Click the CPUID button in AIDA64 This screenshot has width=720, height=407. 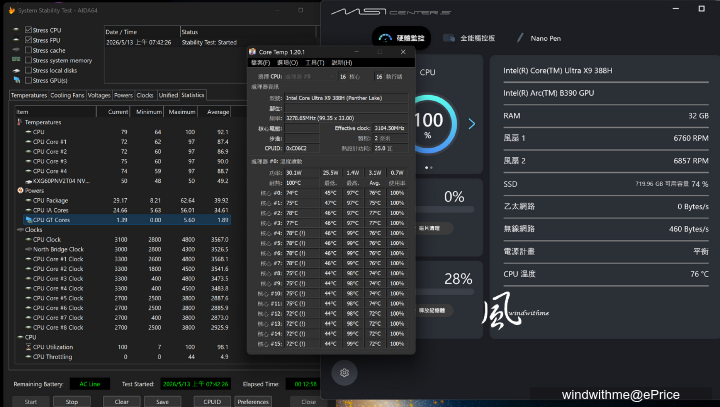[x=212, y=401]
